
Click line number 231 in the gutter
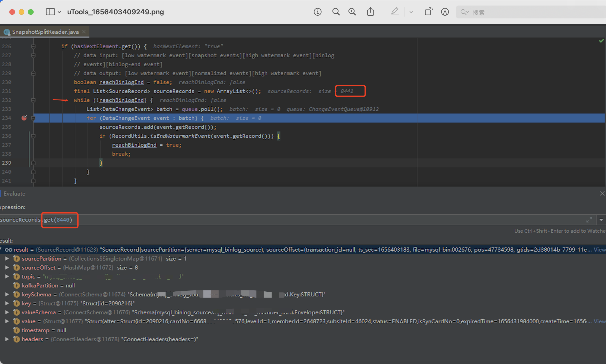[6, 91]
